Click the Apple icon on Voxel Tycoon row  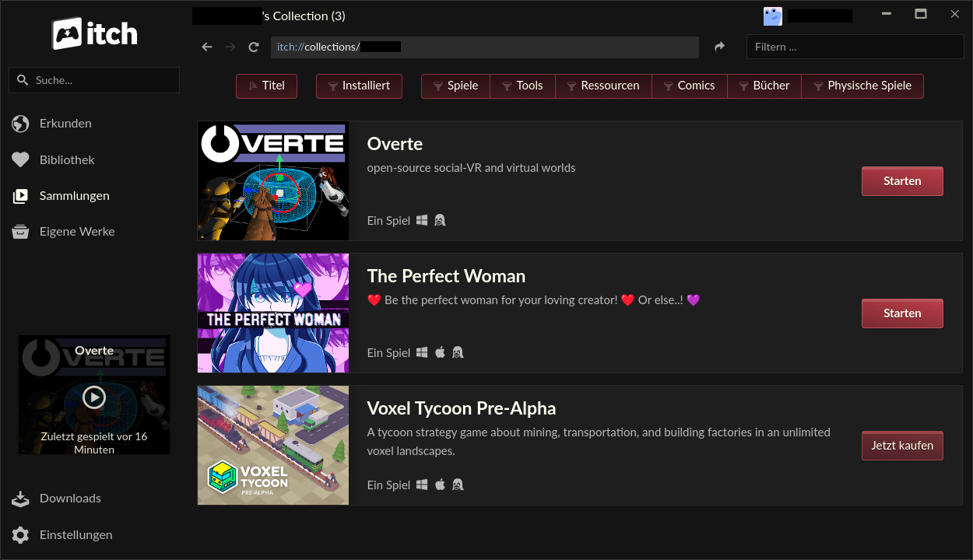(440, 485)
